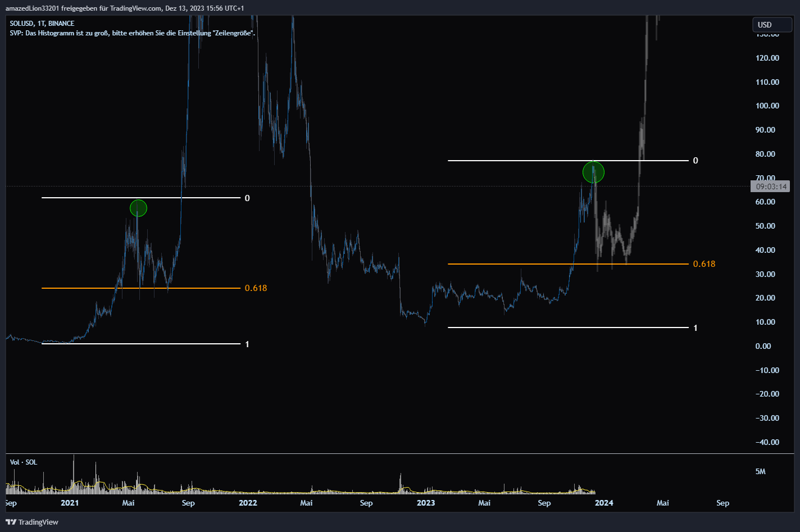Select the white 0 level line above the 2023 peak
Screen dimensions: 800x532
(568, 161)
